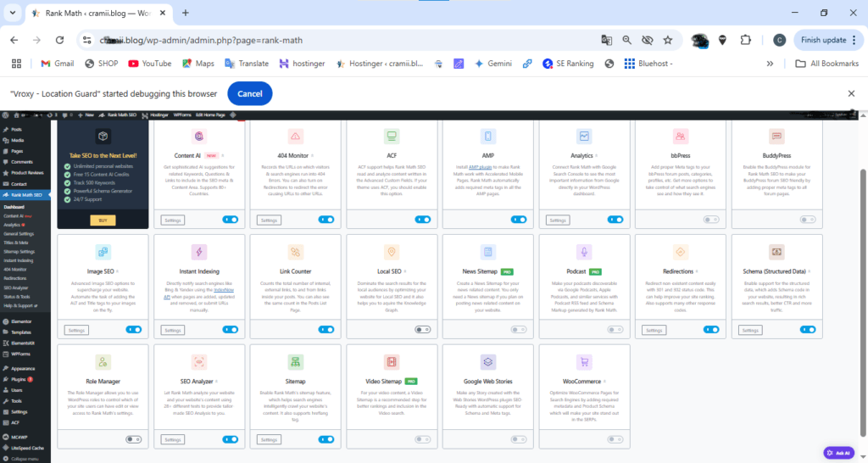Click the Finish update button
The height and width of the screenshot is (463, 868).
click(x=823, y=40)
